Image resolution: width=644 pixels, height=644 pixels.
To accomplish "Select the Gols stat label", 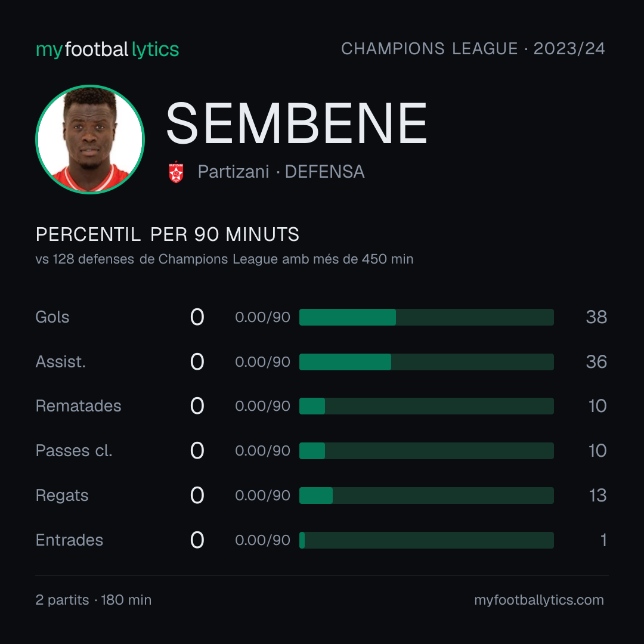I will tap(52, 317).
